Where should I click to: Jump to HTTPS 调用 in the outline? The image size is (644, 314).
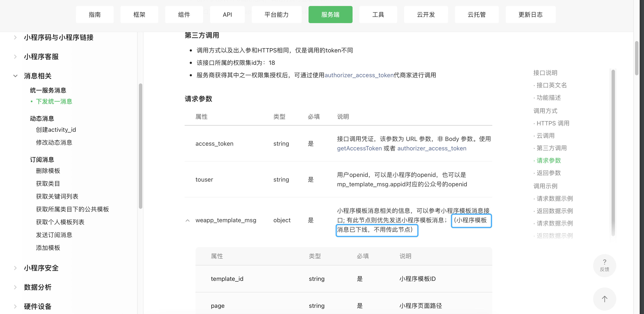point(553,123)
